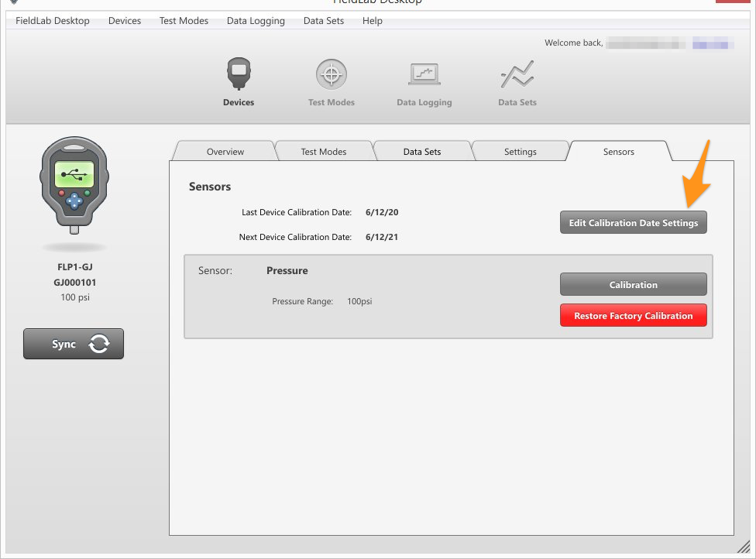
Task: Click the last calibration date 6/12/20
Action: pos(382,212)
